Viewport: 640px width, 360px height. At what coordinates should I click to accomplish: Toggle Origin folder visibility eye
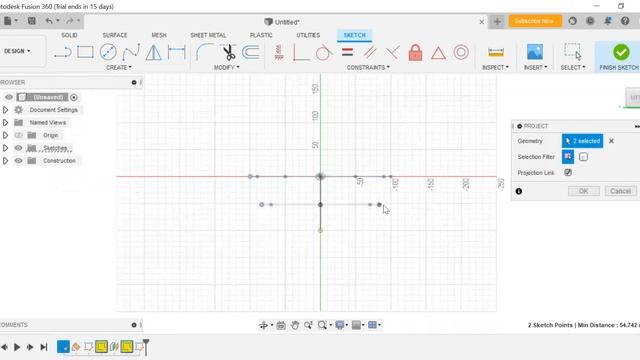[18, 135]
